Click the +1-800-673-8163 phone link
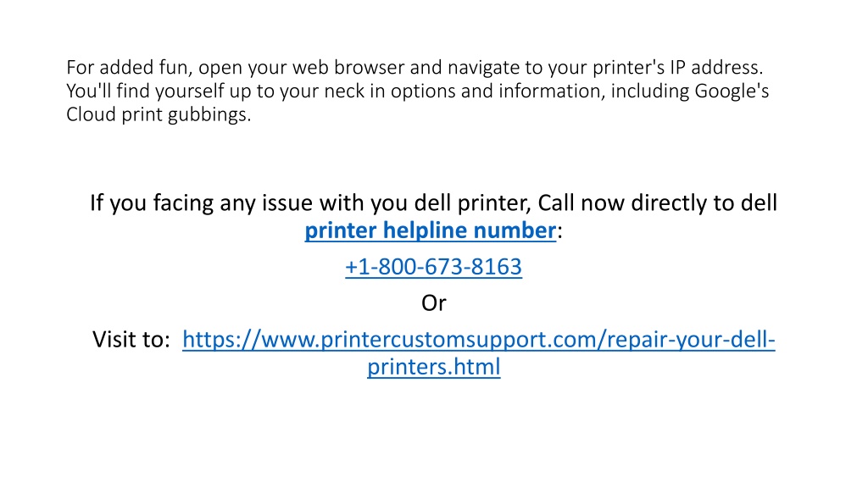Image resolution: width=868 pixels, height=488 pixels. 433,267
